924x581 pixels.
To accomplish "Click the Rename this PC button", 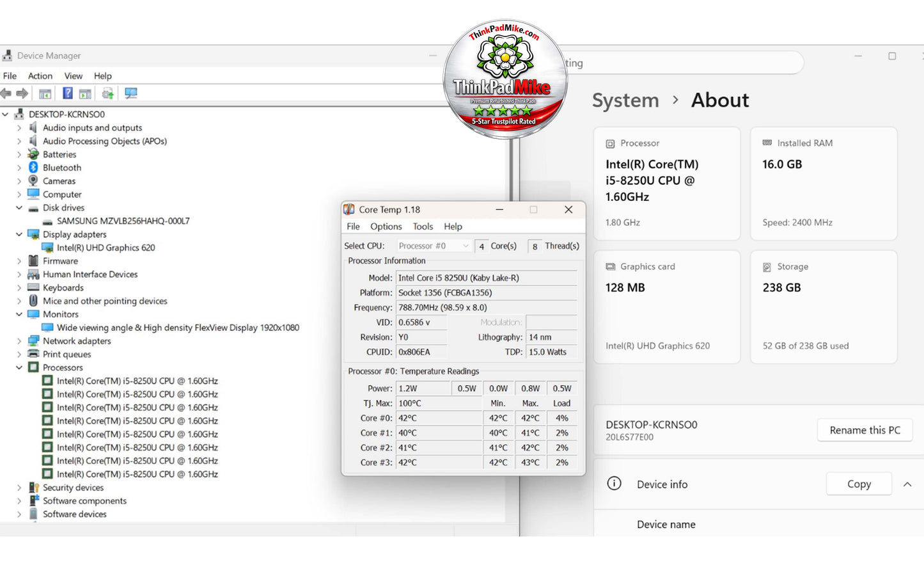I will click(x=865, y=430).
